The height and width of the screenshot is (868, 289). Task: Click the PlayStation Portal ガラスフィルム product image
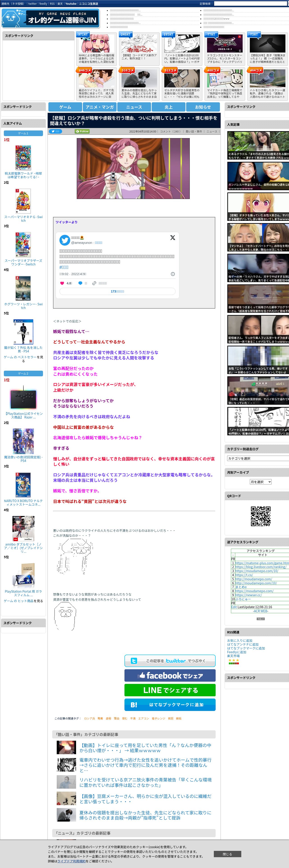pos(23,576)
